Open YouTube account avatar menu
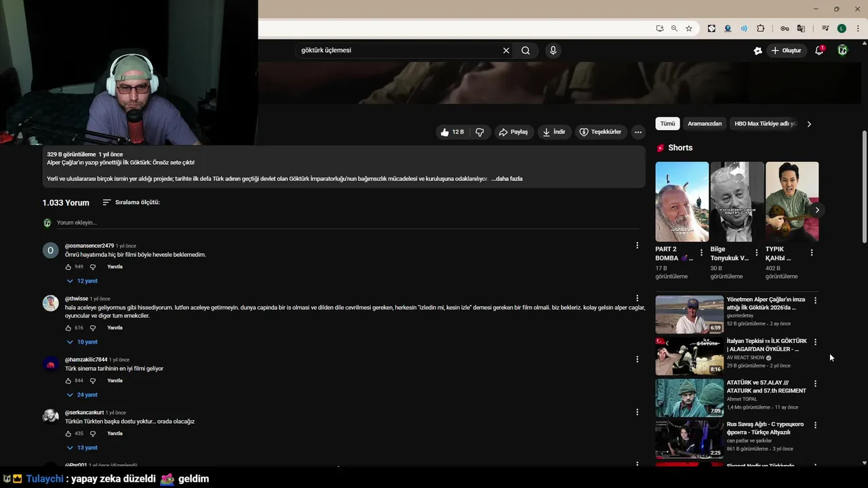The height and width of the screenshot is (488, 868). click(842, 50)
